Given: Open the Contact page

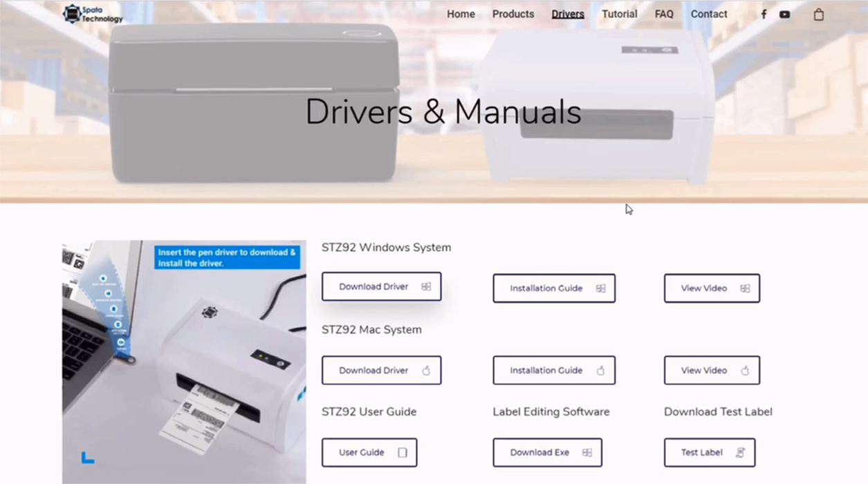Looking at the screenshot, I should pyautogui.click(x=708, y=15).
